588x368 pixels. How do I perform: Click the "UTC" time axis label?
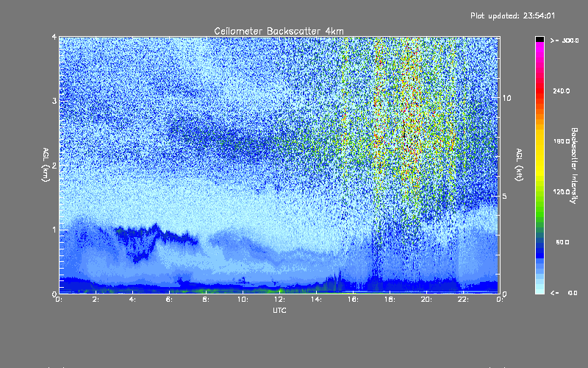(279, 310)
